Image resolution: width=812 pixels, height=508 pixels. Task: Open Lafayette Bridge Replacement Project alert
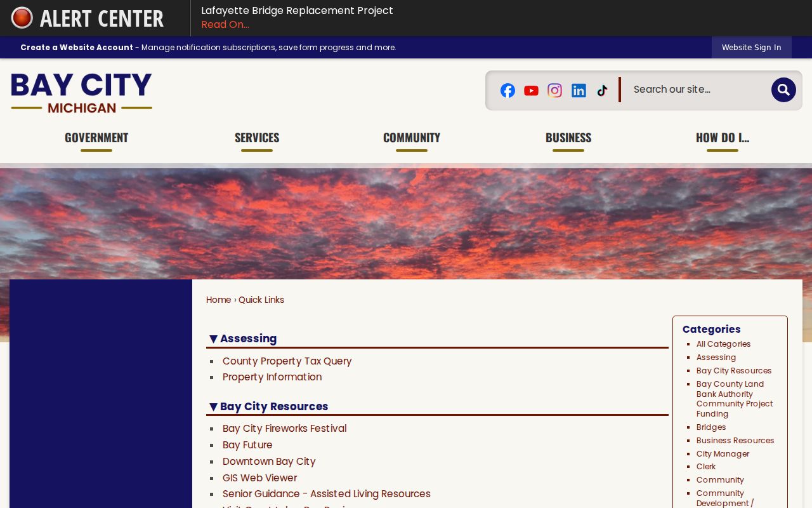(x=297, y=11)
